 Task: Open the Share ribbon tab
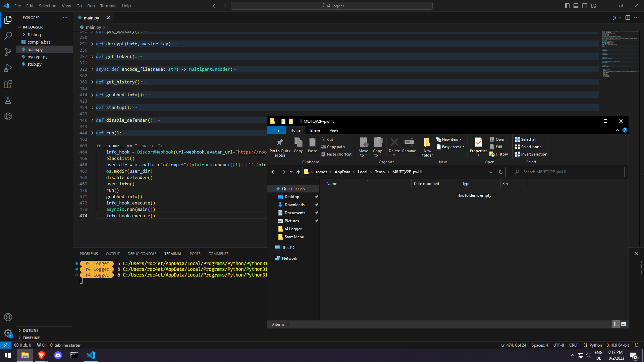click(x=315, y=130)
